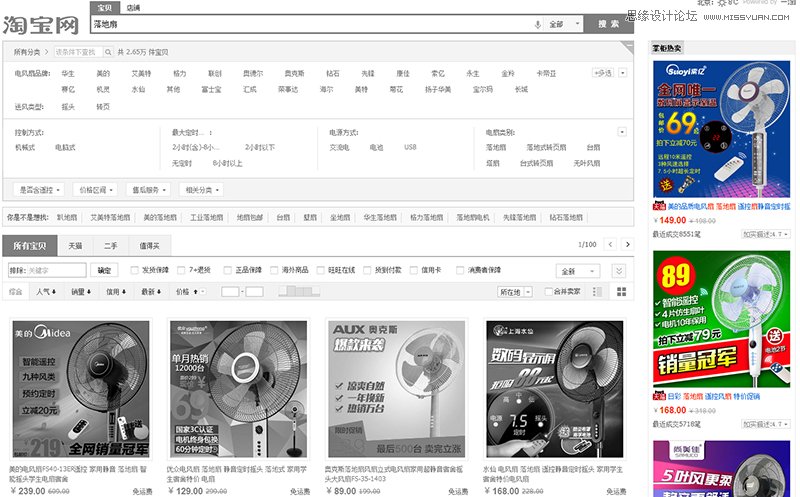Click the 所有分类 breadcrumb link
The width and height of the screenshot is (800, 497).
pos(27,52)
